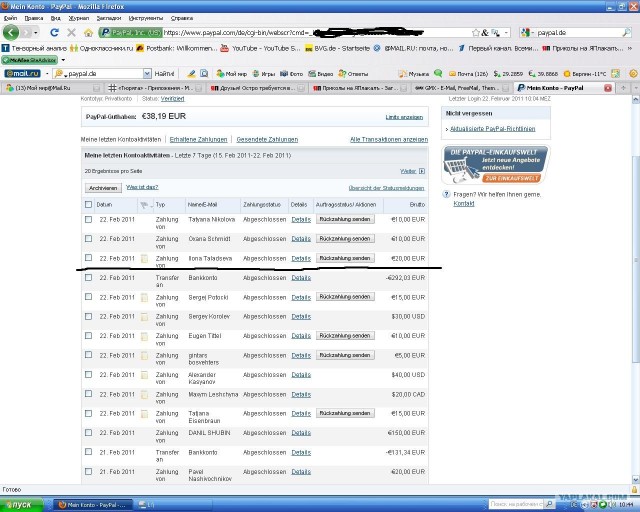Click the note icon in the Sergej Potocki row
The image size is (640, 512).
(x=144, y=297)
